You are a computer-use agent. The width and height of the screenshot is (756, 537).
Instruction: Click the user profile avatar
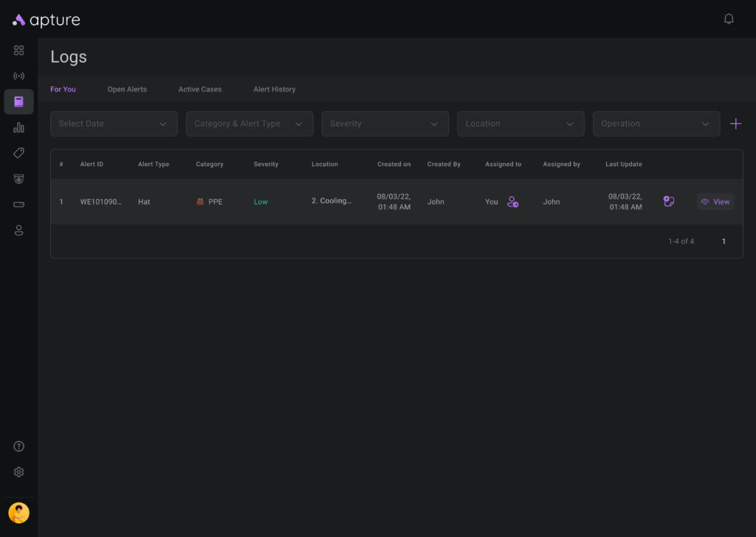point(18,513)
